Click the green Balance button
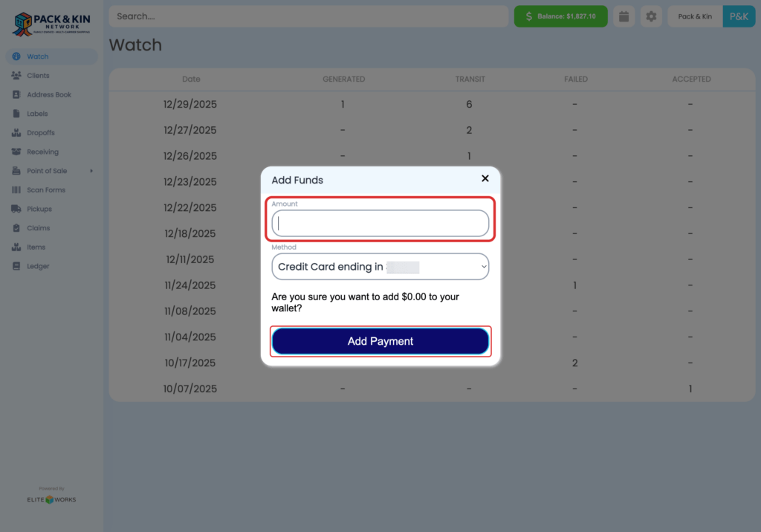This screenshot has width=761, height=532. 560,16
